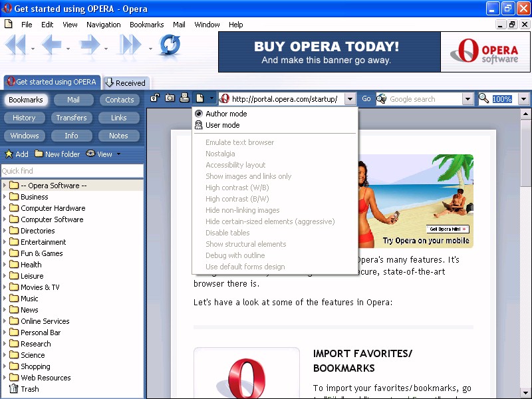This screenshot has height=399, width=532.
Task: Click the zoom magnifying glass icon
Action: [484, 98]
